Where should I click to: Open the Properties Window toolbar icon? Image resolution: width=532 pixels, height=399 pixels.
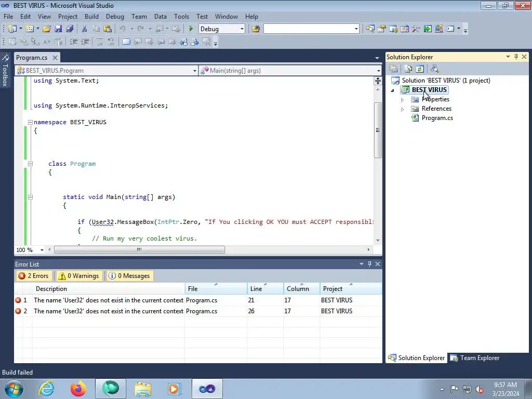click(x=382, y=29)
